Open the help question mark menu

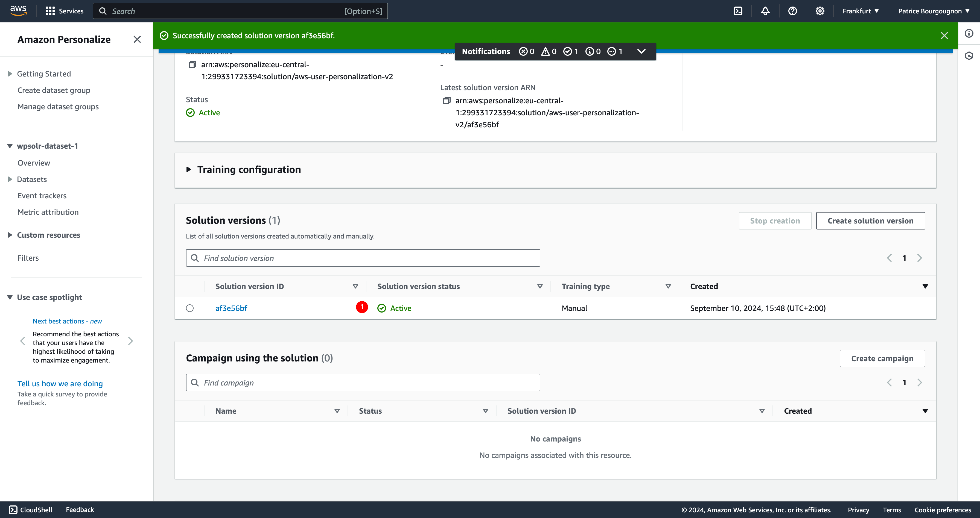click(x=792, y=11)
